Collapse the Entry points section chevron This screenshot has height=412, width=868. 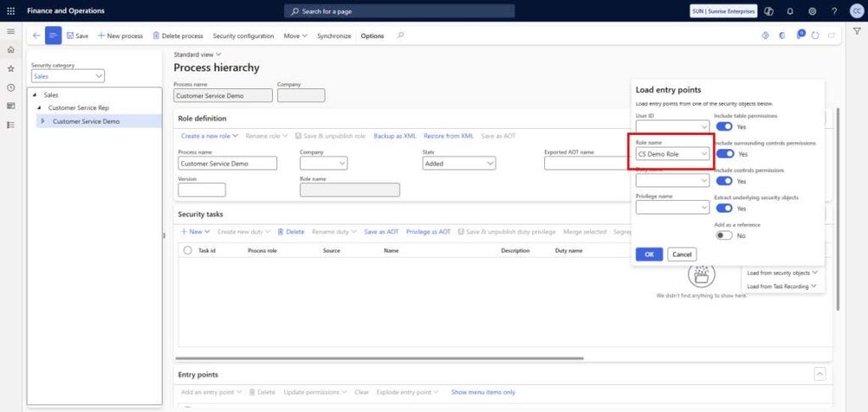click(x=820, y=375)
